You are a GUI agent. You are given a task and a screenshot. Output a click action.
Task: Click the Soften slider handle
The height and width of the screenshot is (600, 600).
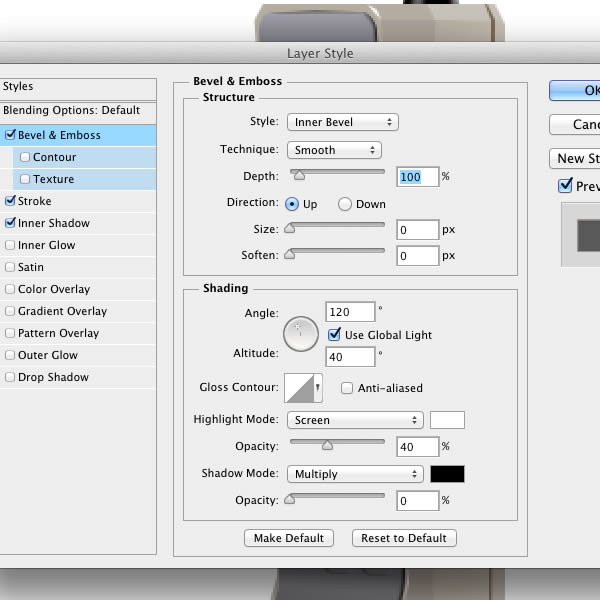pyautogui.click(x=290, y=254)
